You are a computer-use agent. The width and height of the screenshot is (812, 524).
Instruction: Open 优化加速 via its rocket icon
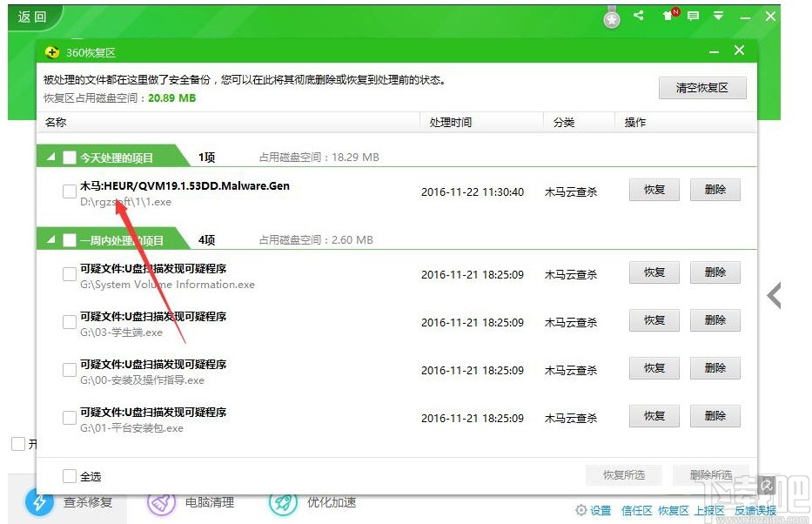point(282,503)
